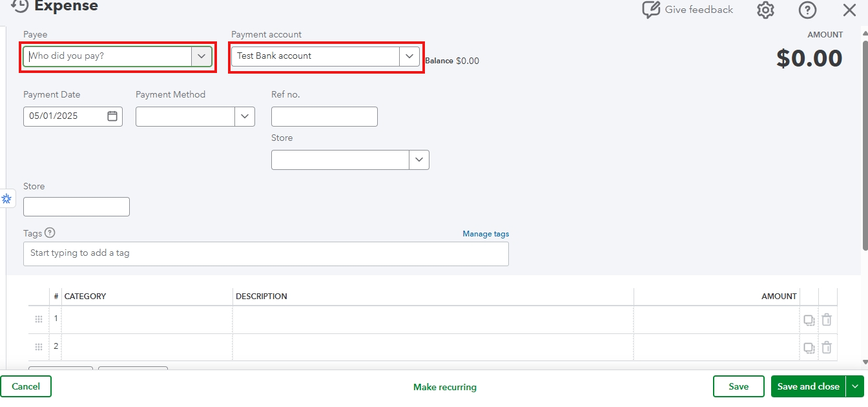
Task: Select the Description cell in row 1
Action: (x=433, y=319)
